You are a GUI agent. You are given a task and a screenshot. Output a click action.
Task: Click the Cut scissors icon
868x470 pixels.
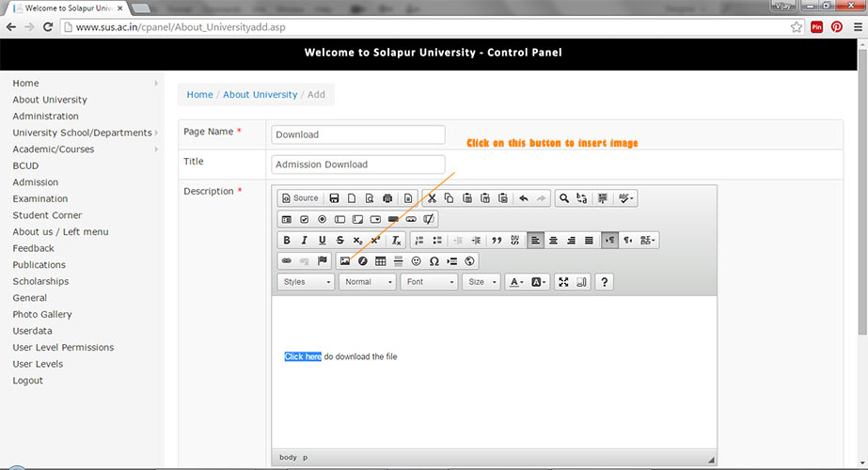(432, 198)
